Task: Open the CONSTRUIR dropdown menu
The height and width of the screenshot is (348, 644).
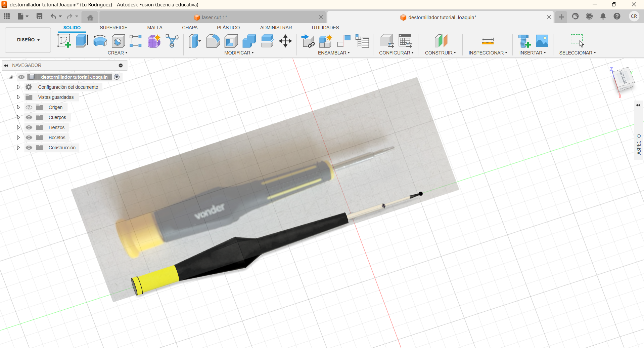Action: [x=440, y=53]
